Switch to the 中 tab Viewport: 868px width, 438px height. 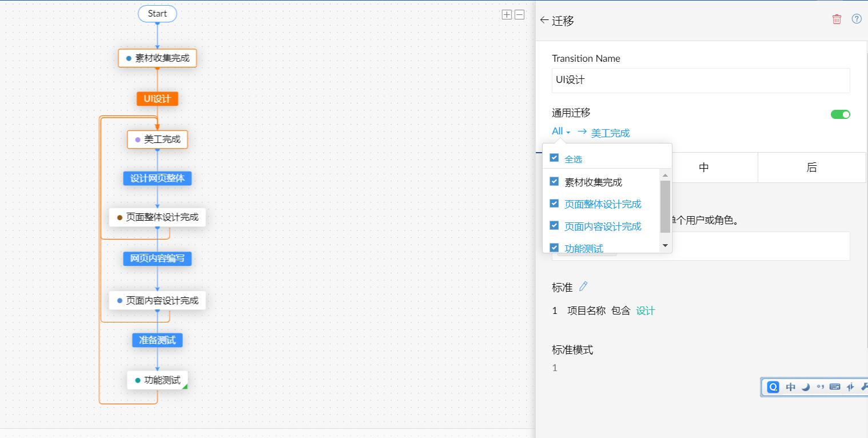[x=704, y=168]
